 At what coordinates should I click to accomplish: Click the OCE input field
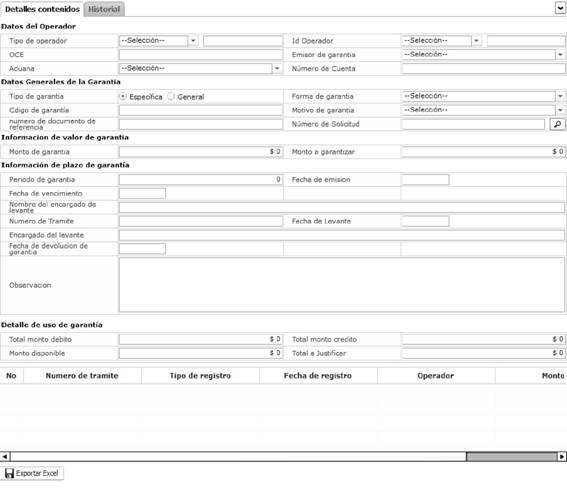(201, 55)
